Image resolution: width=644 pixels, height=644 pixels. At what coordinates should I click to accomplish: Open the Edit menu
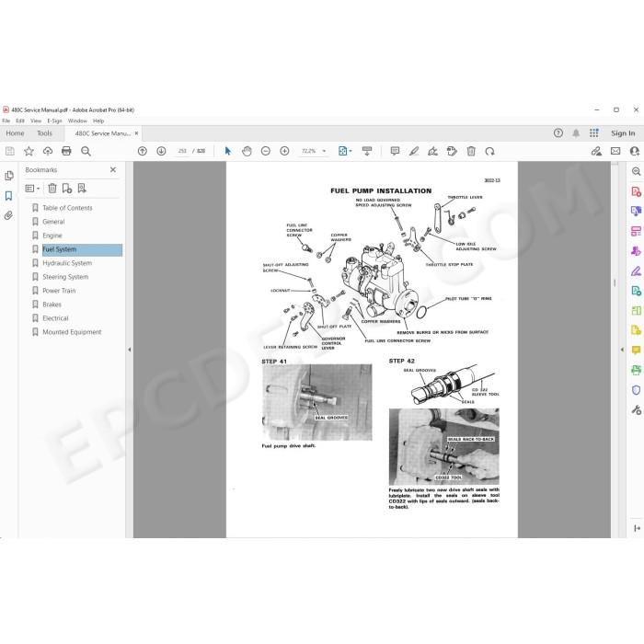tap(20, 121)
